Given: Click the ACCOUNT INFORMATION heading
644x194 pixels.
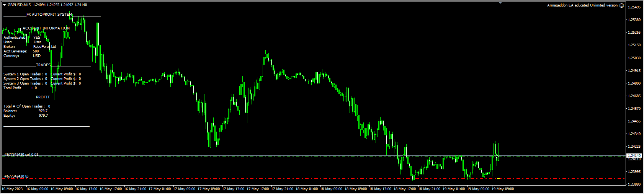Looking at the screenshot, I should coord(46,28).
